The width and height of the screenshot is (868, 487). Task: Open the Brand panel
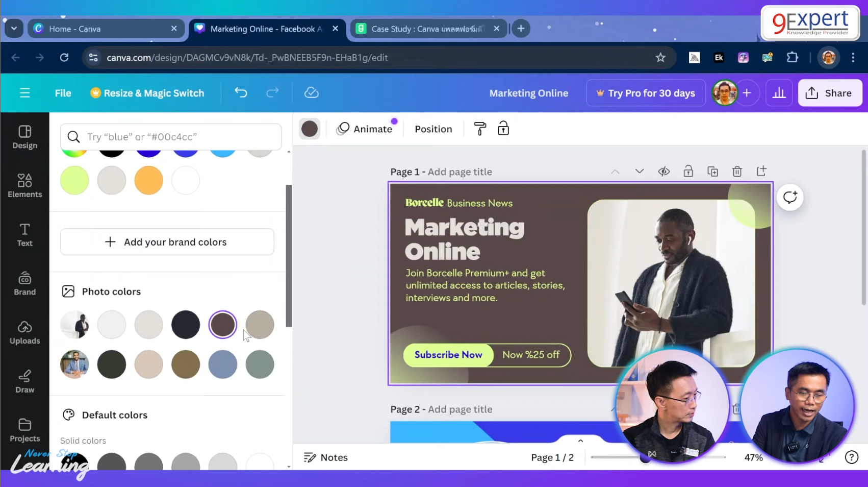pos(24,284)
